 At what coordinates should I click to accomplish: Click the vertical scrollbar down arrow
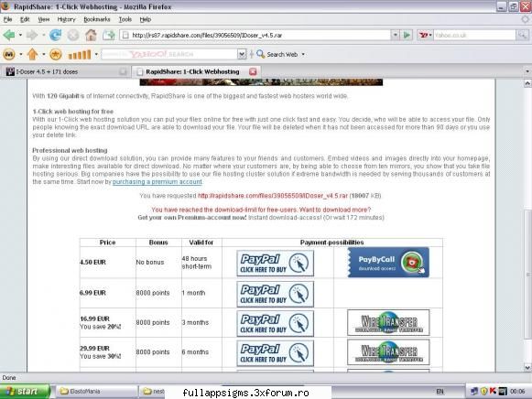[x=527, y=367]
